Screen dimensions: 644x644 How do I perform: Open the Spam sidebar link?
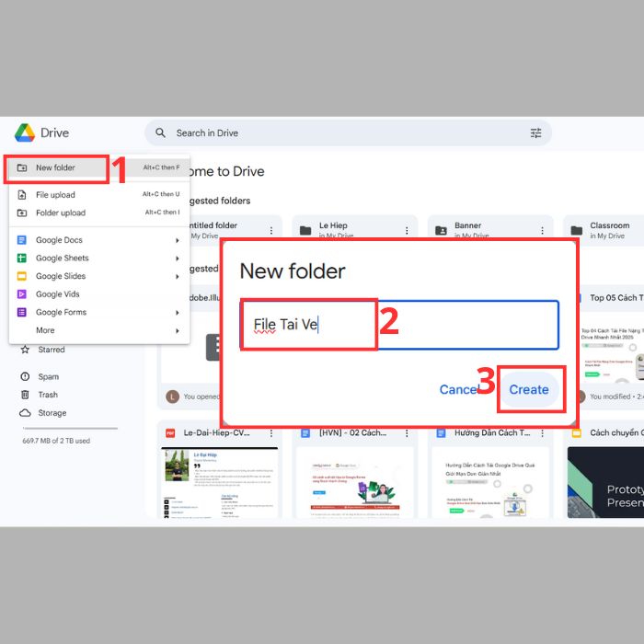pos(48,376)
